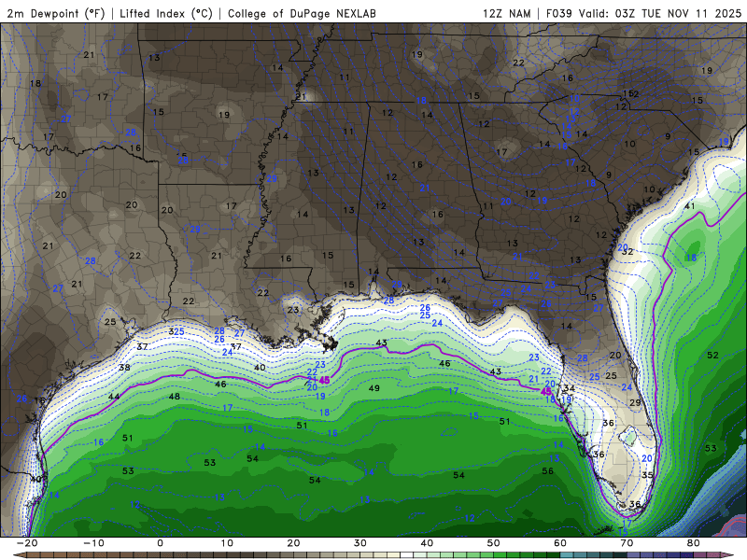Click the '60' legend scale label
Image resolution: width=747 pixels, height=560 pixels.
[560, 543]
